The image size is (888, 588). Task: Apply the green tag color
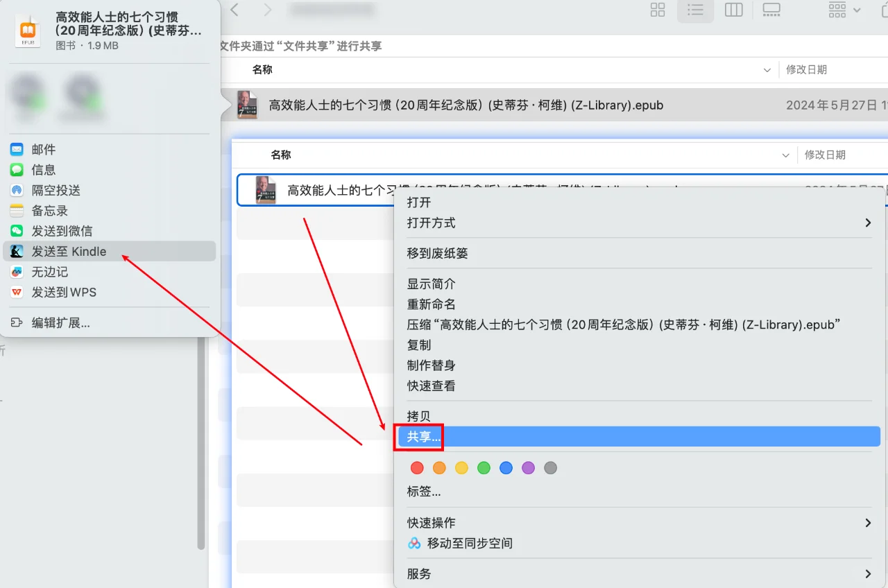pyautogui.click(x=484, y=468)
